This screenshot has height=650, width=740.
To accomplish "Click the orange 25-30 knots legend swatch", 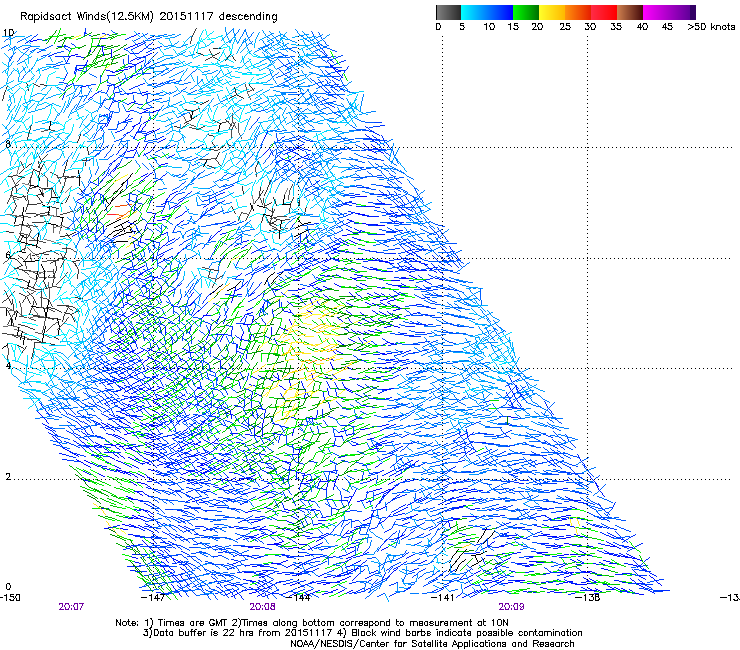I will pyautogui.click(x=578, y=12).
